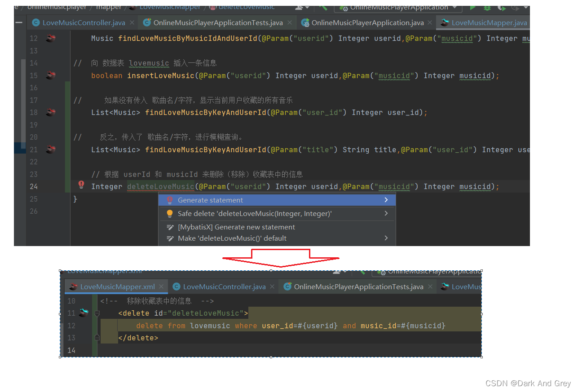Collapse the delete tag fold marker on line 11

tap(97, 313)
